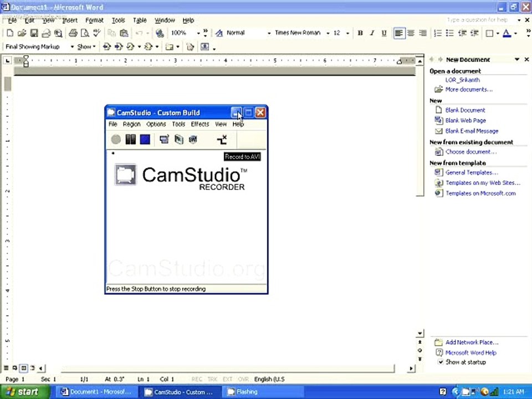532x399 pixels.
Task: Open LOR_Srikanth document link
Action: [x=462, y=80]
